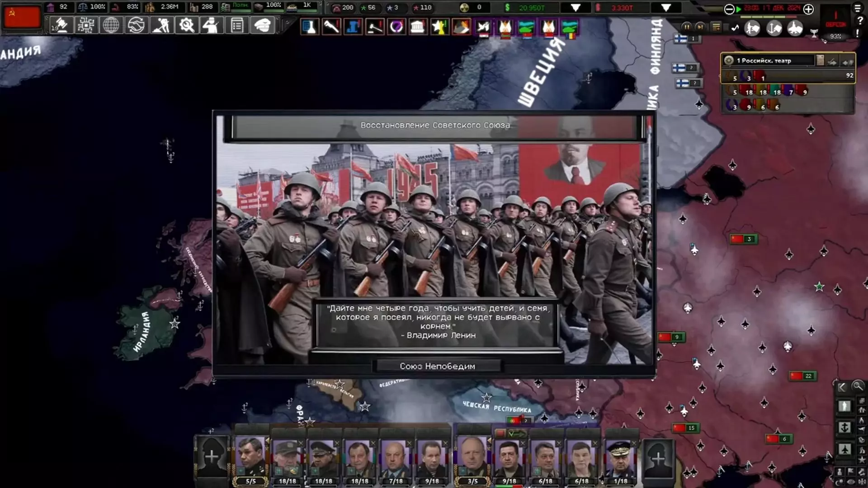Open the production gear and wrench icon
The height and width of the screenshot is (488, 868).
click(x=186, y=25)
